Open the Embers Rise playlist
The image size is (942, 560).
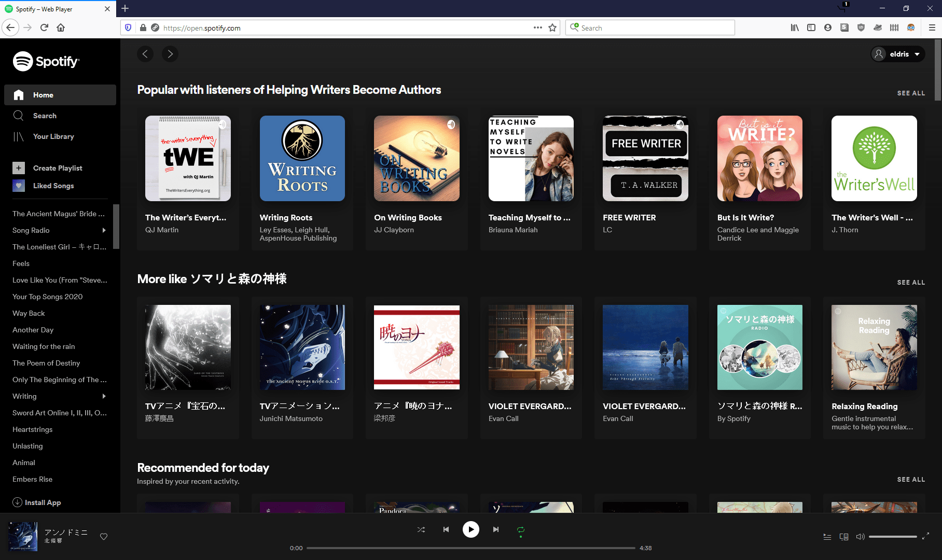click(32, 479)
